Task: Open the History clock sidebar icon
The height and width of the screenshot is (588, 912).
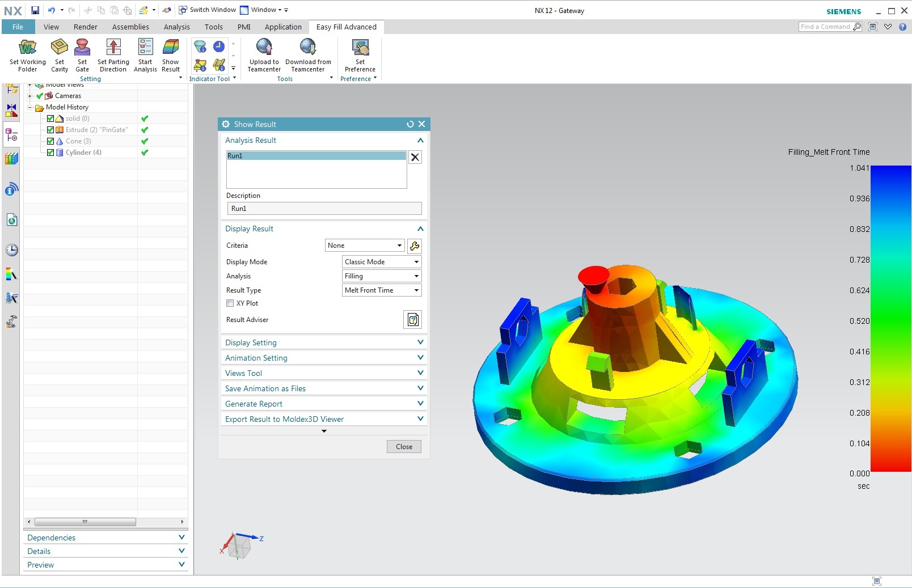Action: pos(11,250)
